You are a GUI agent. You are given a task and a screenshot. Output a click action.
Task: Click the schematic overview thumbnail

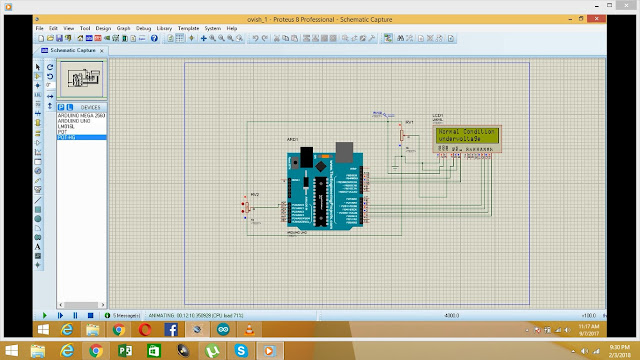82,79
